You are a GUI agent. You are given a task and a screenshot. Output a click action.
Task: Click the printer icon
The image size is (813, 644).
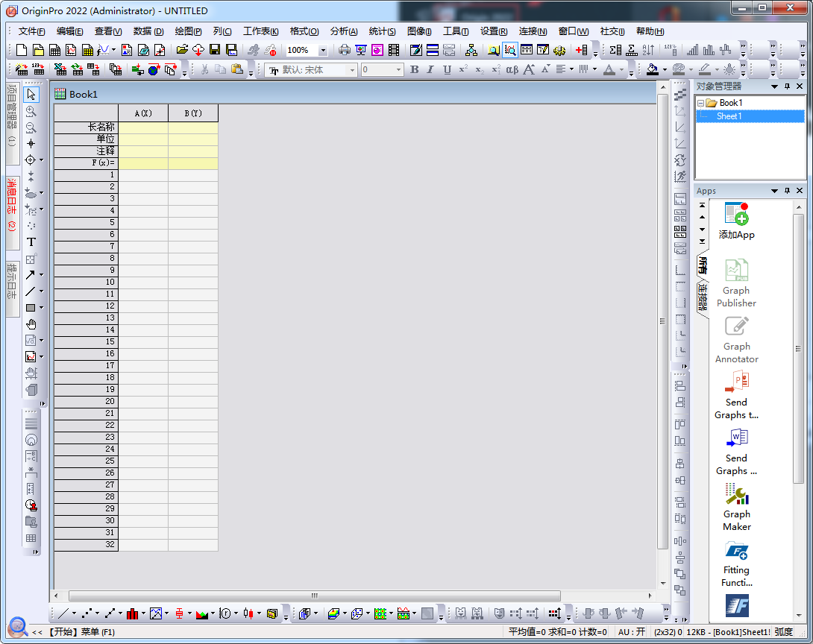point(345,50)
